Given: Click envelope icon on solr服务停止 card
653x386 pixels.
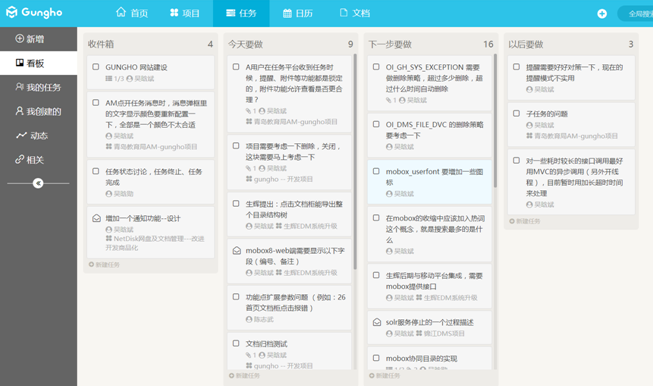Looking at the screenshot, I should pos(376,322).
